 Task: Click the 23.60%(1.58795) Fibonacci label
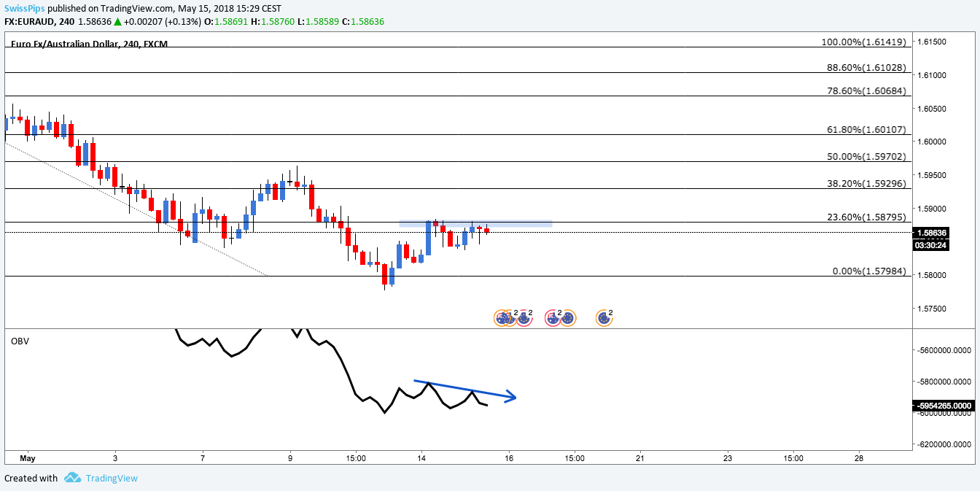(866, 217)
